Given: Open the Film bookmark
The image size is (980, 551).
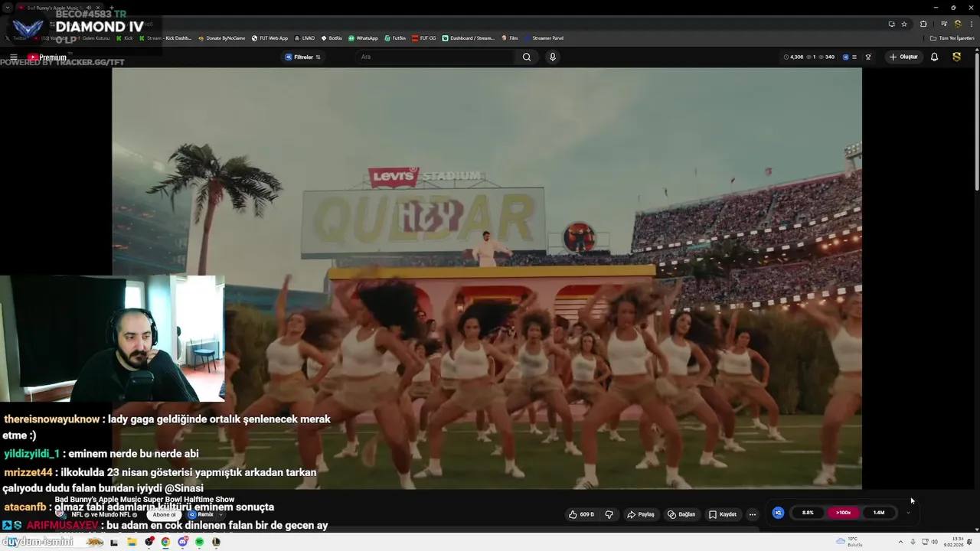Looking at the screenshot, I should 510,38.
